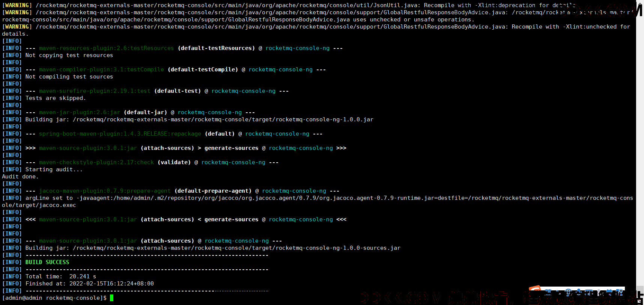644x305 pixels.
Task: Click the Finished at timestamp line
Action: point(89,284)
